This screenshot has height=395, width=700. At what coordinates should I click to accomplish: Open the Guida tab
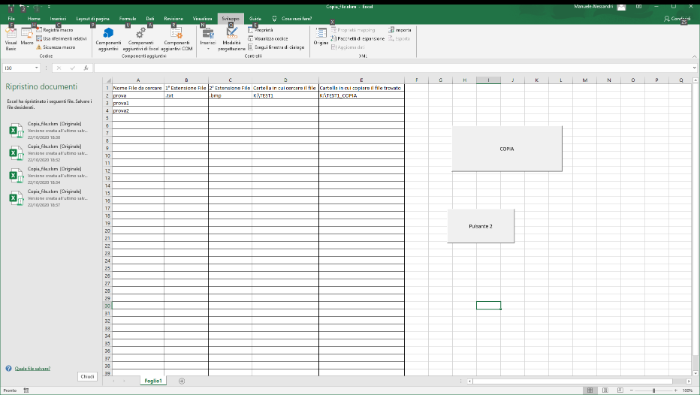(255, 18)
